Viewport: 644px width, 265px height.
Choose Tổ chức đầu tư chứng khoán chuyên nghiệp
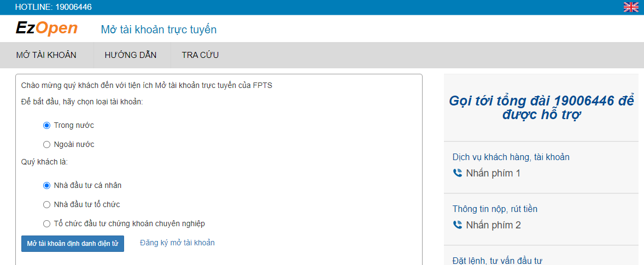tap(46, 223)
